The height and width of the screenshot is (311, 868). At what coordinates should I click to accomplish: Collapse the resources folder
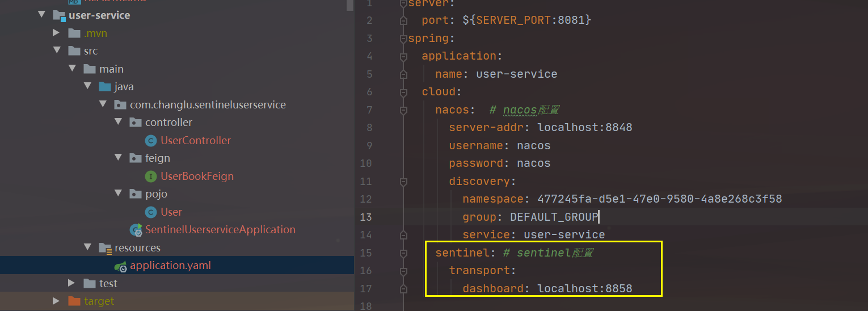tap(87, 247)
